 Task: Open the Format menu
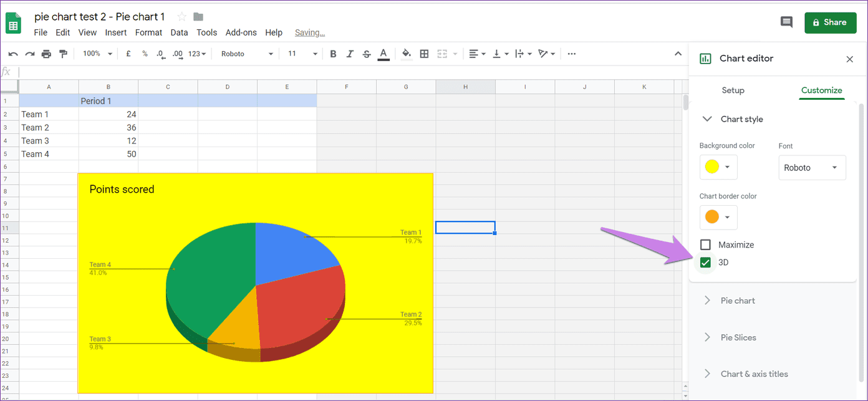(148, 32)
